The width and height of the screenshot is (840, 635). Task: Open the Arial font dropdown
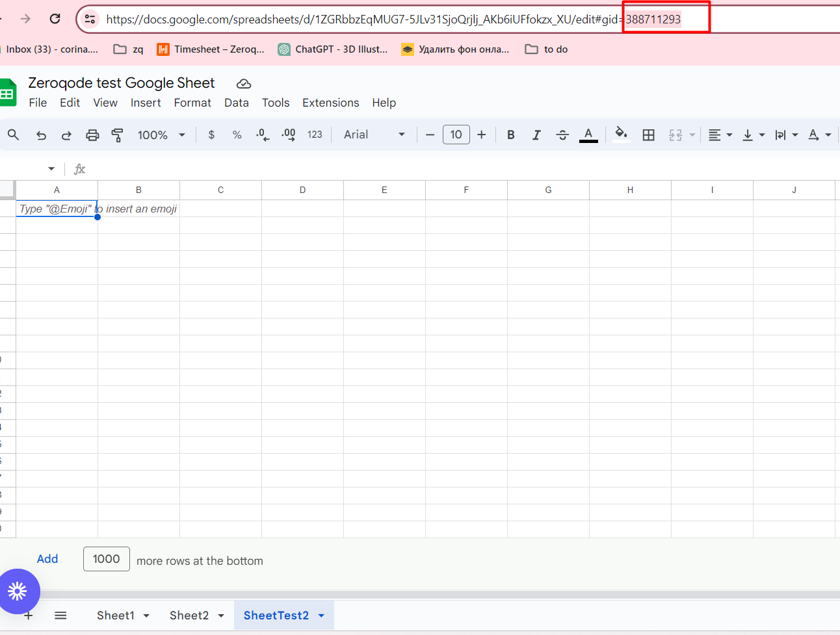click(x=374, y=135)
